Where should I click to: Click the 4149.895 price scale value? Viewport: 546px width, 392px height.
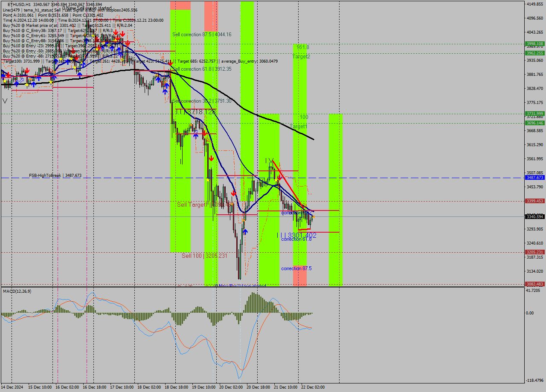535,4
